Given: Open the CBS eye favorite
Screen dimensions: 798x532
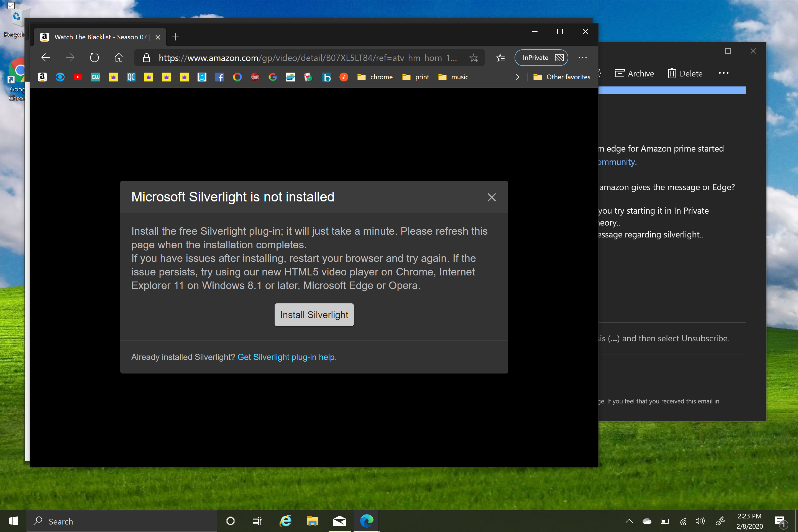Looking at the screenshot, I should pos(60,77).
